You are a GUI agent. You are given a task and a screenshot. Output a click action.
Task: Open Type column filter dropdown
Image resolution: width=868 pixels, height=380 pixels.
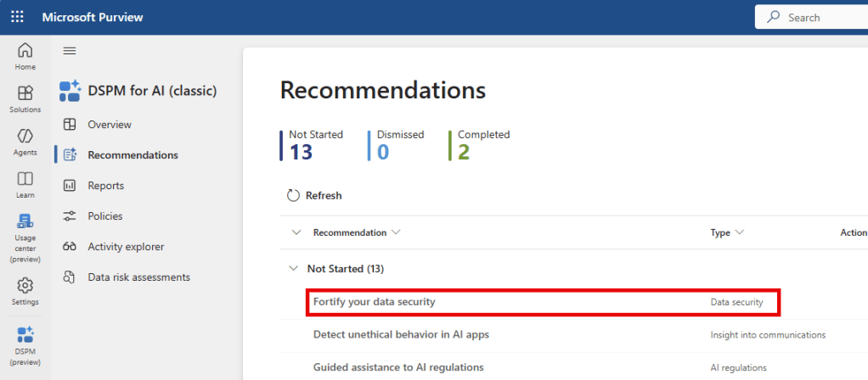[x=739, y=232]
